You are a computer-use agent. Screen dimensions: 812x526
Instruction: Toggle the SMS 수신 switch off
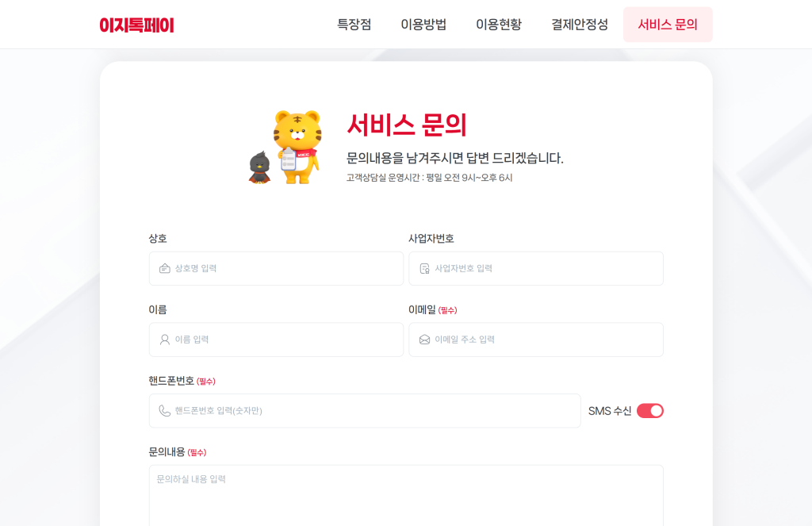point(650,411)
